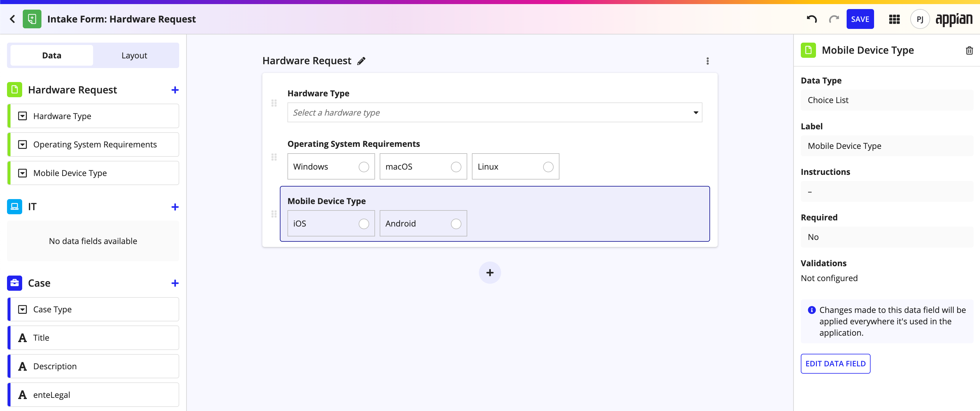Click the drag handle beside Mobile Device Type

click(274, 214)
